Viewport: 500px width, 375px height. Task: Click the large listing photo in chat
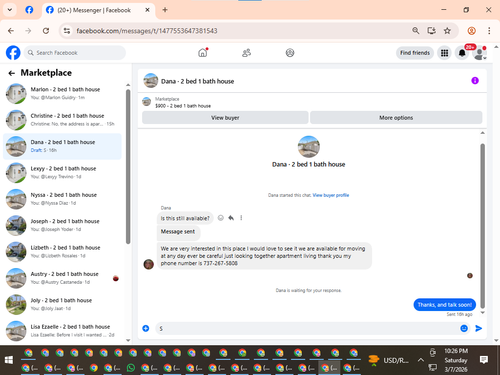(309, 147)
